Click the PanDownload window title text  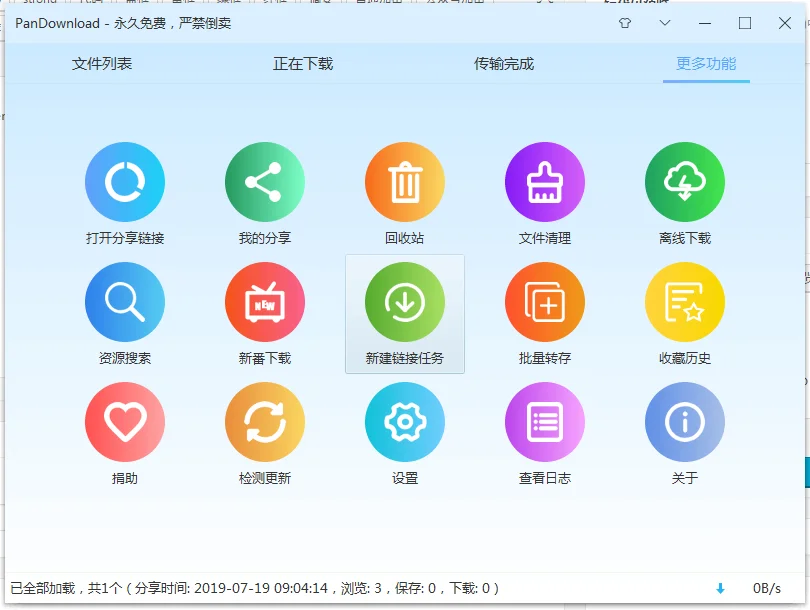[x=123, y=23]
